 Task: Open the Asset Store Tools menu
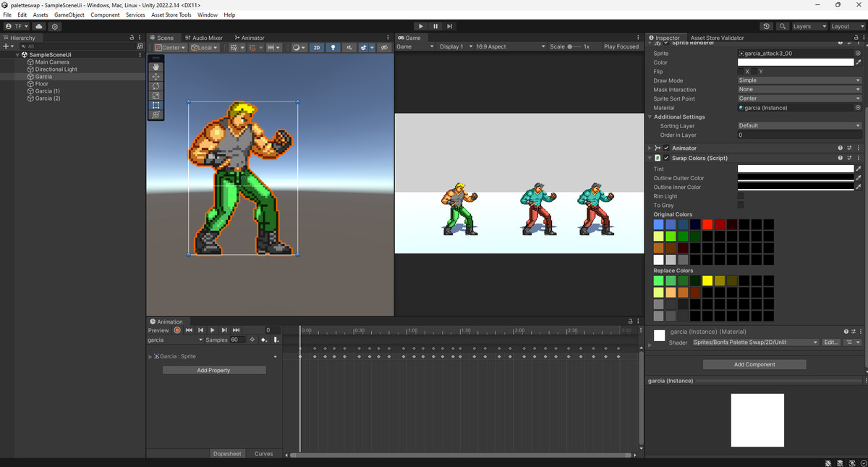coord(171,14)
